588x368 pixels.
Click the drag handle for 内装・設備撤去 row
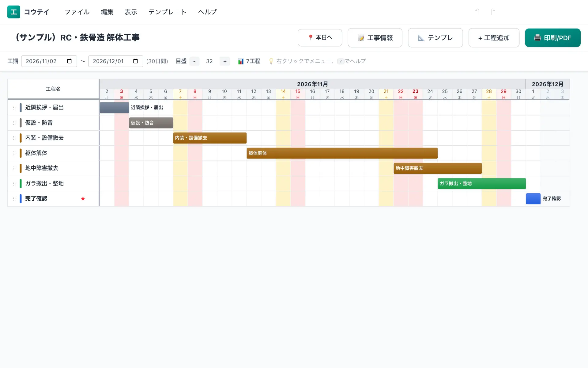(15, 138)
